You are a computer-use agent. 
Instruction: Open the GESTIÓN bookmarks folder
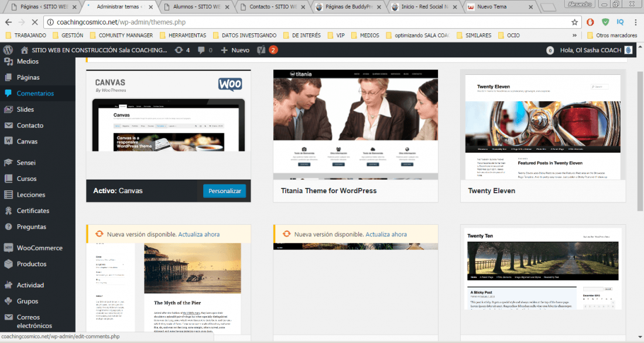pos(68,35)
